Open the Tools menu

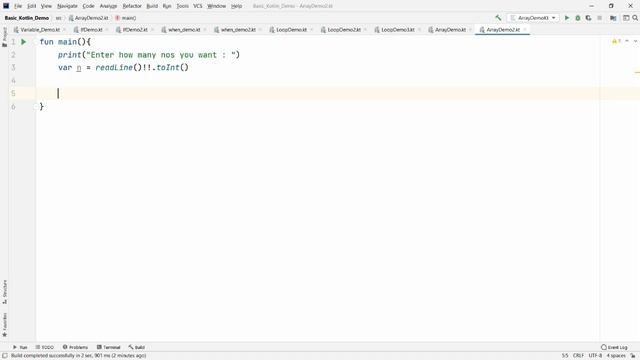182,6
